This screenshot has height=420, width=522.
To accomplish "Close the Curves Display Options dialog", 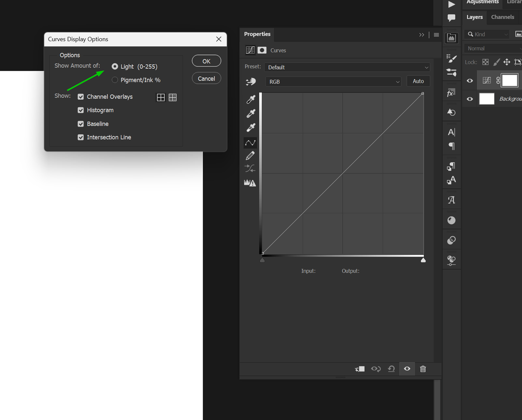I will coord(219,39).
